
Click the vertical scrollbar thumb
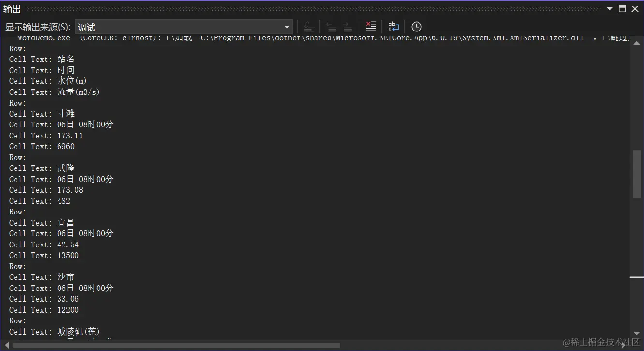(x=637, y=174)
